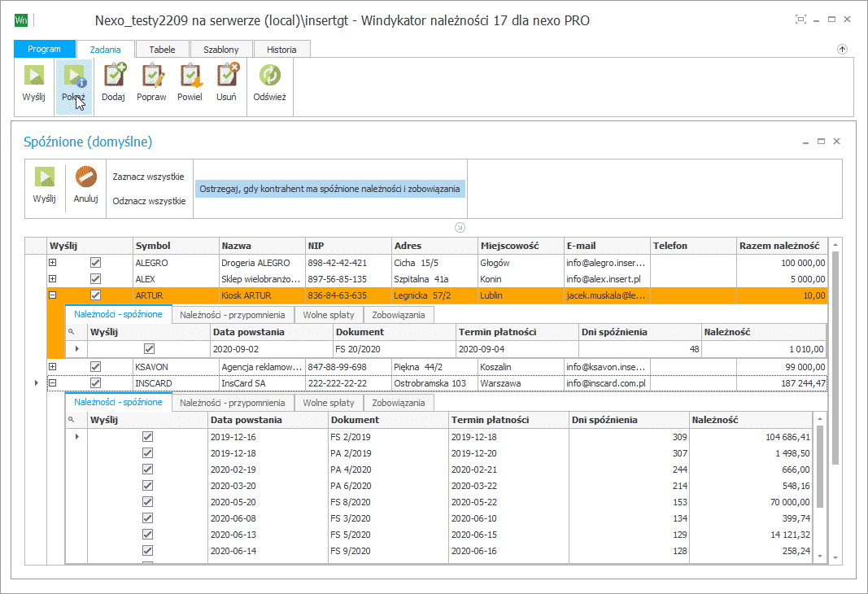Expand the ALEGRO row details
868x594 pixels.
[53, 262]
